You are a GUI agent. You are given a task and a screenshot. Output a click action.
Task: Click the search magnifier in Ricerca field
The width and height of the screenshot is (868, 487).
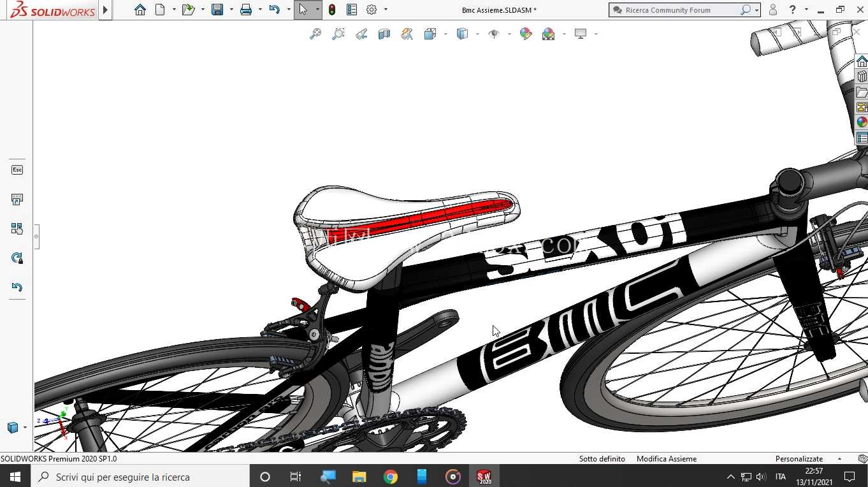coord(745,10)
